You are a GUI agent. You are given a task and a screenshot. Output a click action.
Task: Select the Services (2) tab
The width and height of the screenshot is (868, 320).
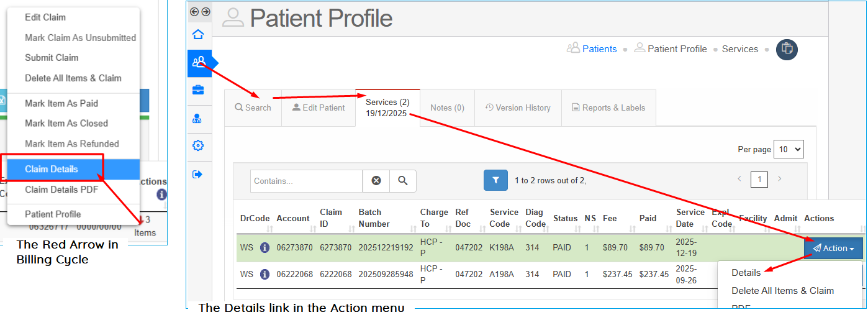click(x=387, y=107)
